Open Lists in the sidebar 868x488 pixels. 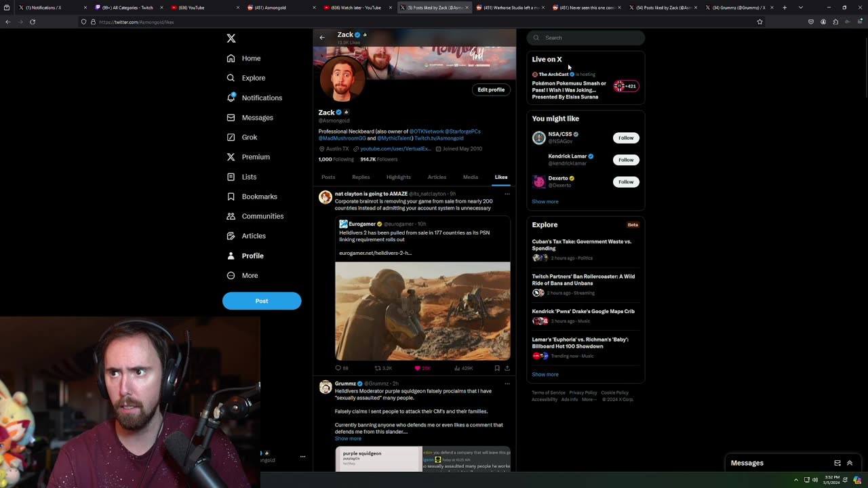click(x=242, y=177)
